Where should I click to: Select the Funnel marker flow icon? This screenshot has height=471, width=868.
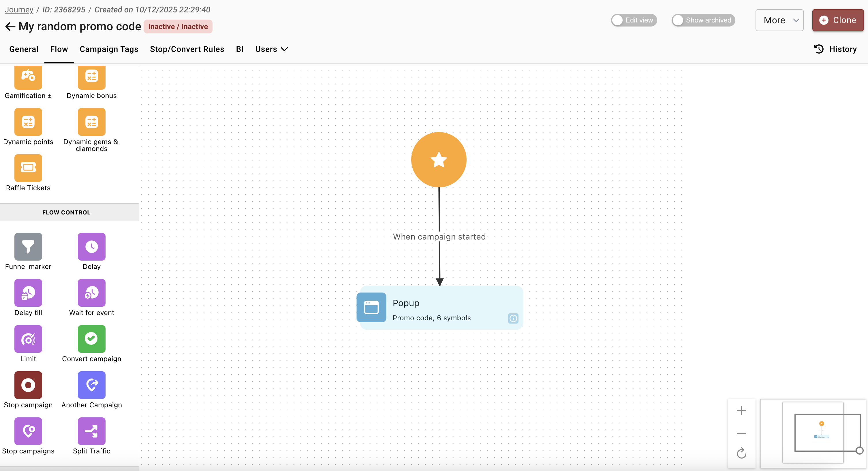coord(28,247)
